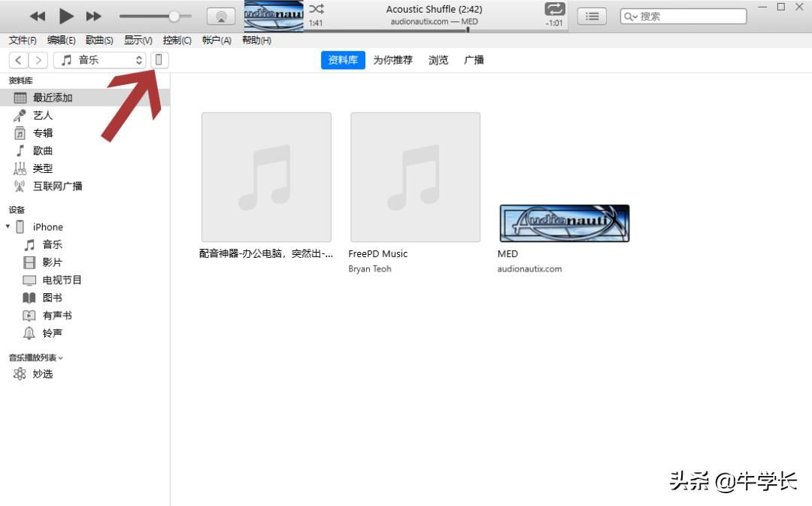
Task: Open the 显示(V) menu
Action: click(138, 41)
